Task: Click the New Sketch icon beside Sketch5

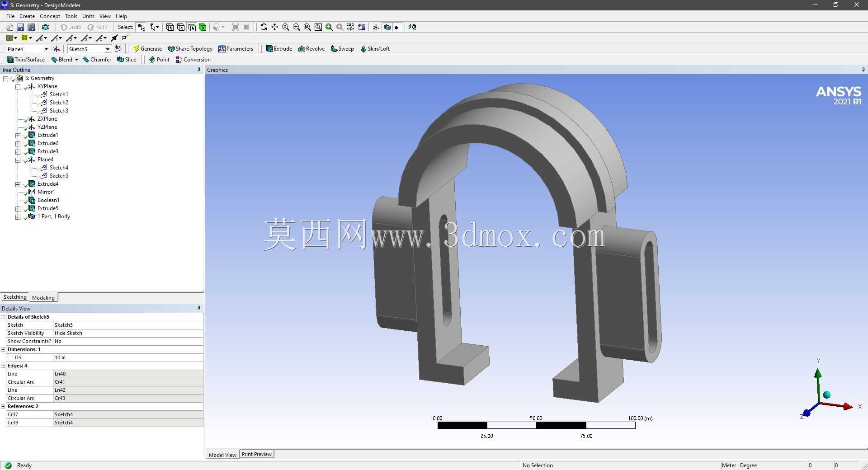Action: pos(118,49)
